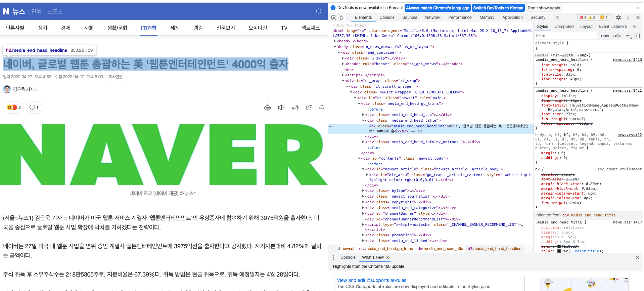This screenshot has width=644, height=291.
Task: Expand the margin shorthand in media_end_head_title rule
Action: pos(559,237)
